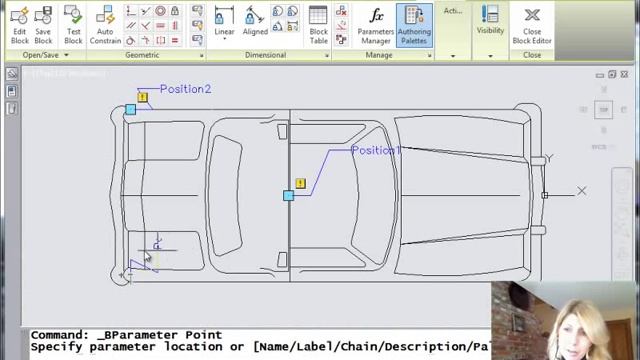Click the Construction geometry icon
The image size is (640, 360).
coord(341,25)
